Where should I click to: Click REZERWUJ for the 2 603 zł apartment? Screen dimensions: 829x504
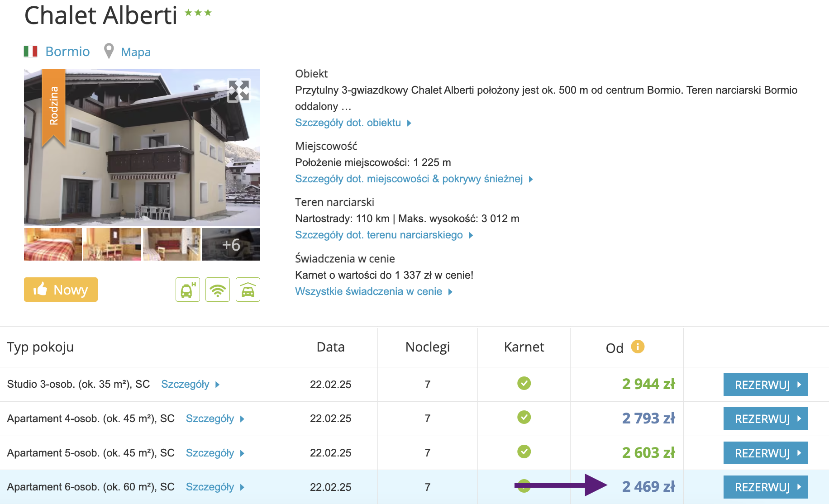(x=766, y=453)
